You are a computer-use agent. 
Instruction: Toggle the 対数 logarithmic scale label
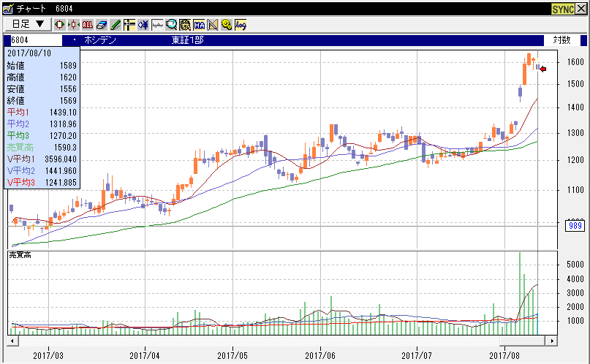561,40
